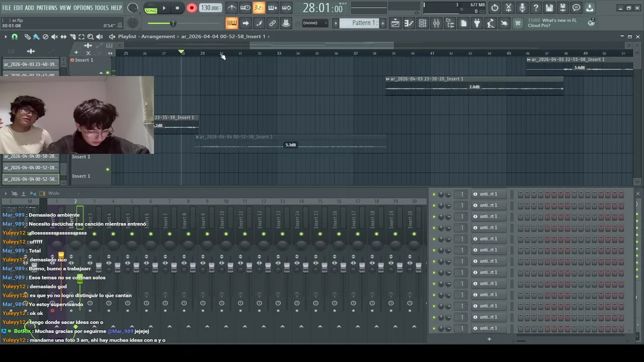Select picker clip ar_2026-04-04 00-52-18
The image size is (644, 362).
tap(30, 168)
